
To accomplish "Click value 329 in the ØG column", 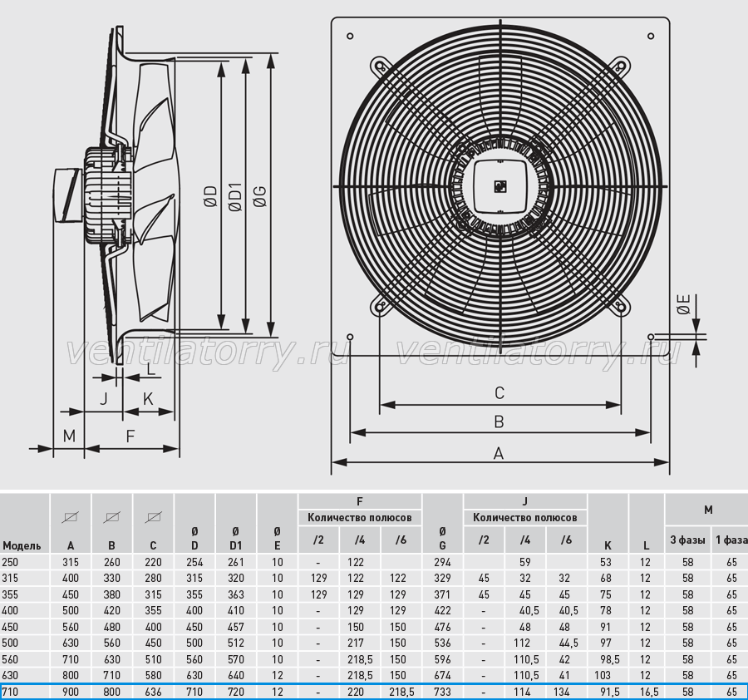I will pos(442,578).
